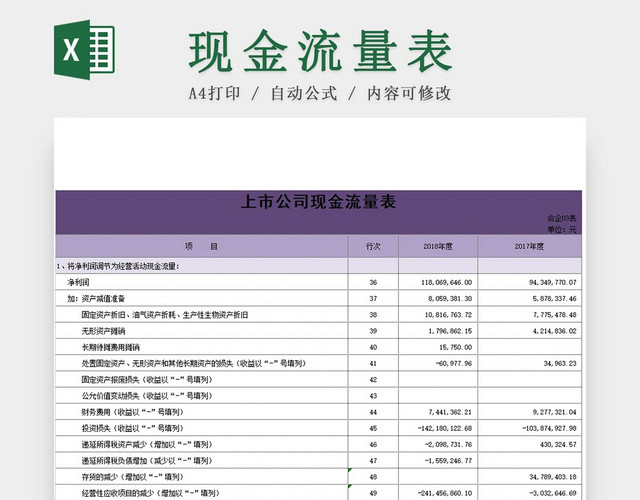Select 2018 value -60,977.96
640x500 pixels.
(x=438, y=363)
